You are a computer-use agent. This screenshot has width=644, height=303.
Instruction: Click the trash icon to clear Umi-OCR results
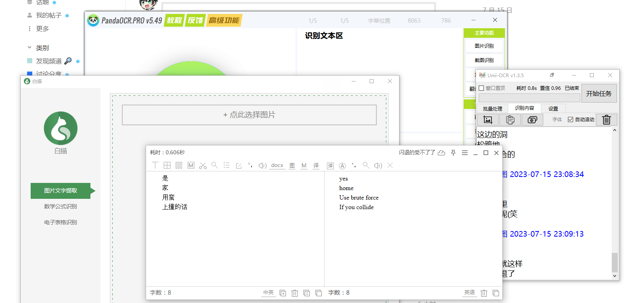(x=606, y=120)
